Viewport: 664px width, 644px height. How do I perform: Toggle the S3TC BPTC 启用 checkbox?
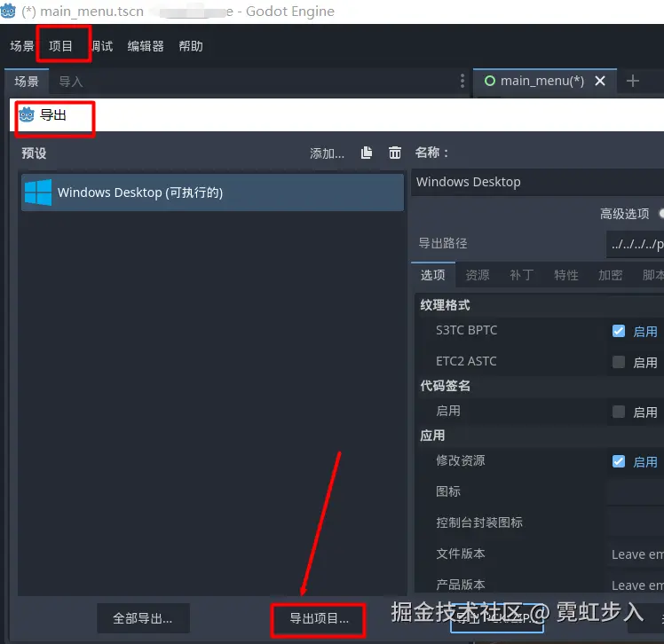tap(619, 331)
